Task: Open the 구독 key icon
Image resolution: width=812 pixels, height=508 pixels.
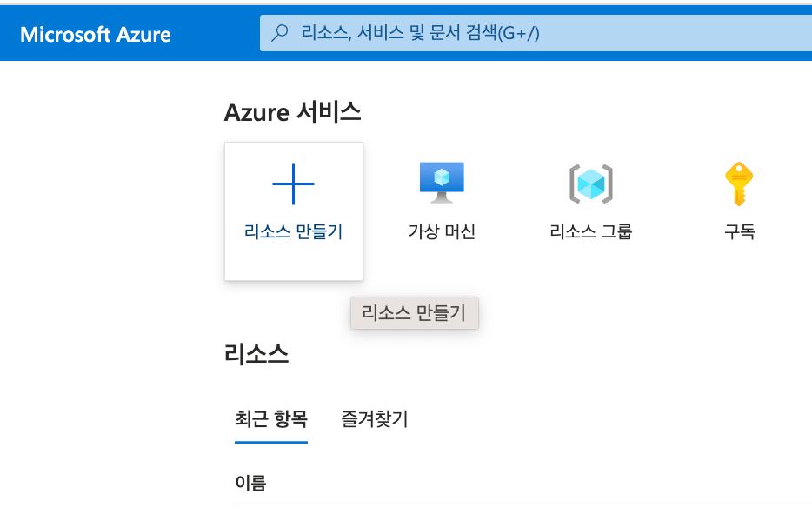Action: click(739, 184)
